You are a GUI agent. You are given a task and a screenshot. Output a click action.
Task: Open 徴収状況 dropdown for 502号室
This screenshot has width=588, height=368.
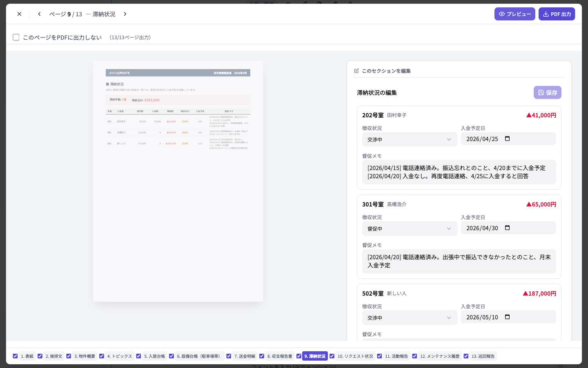[x=410, y=318]
